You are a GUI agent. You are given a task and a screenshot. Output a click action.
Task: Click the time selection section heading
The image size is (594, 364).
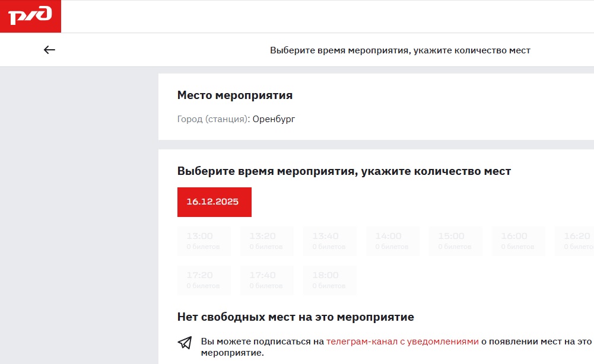[344, 171]
